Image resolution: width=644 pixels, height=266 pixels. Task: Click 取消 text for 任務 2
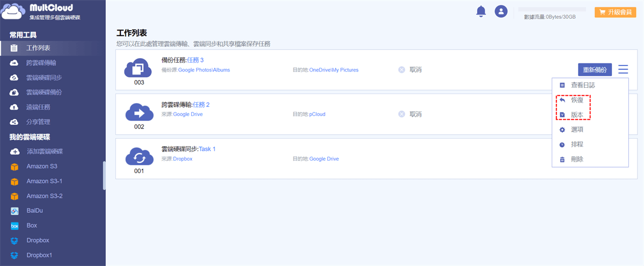[x=415, y=114]
